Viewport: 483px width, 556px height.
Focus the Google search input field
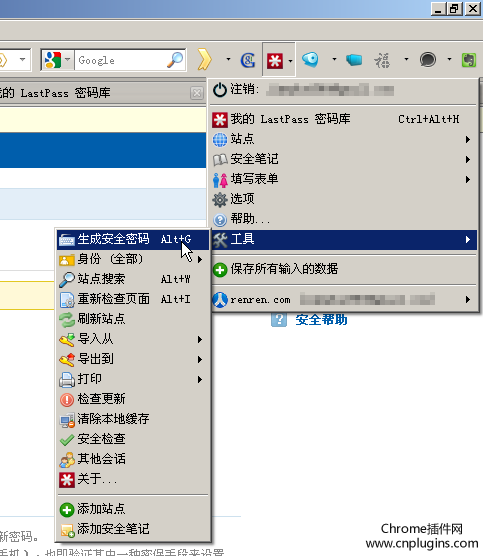[x=121, y=60]
